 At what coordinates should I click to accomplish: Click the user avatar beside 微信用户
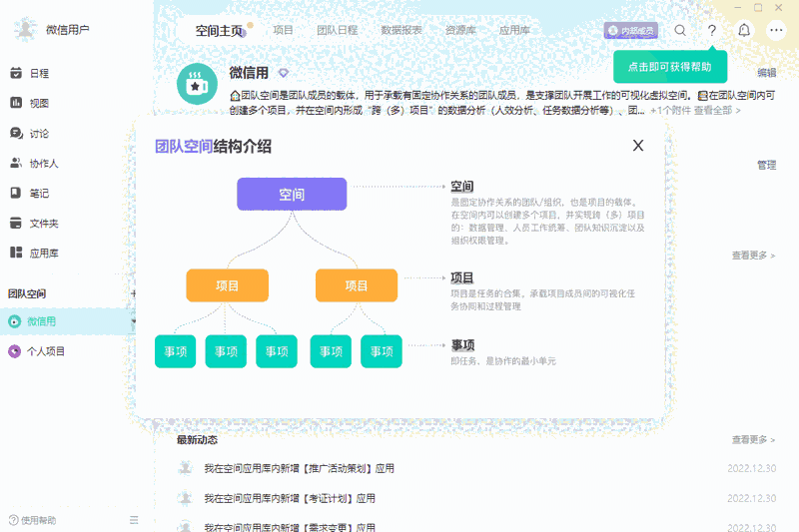tap(25, 30)
